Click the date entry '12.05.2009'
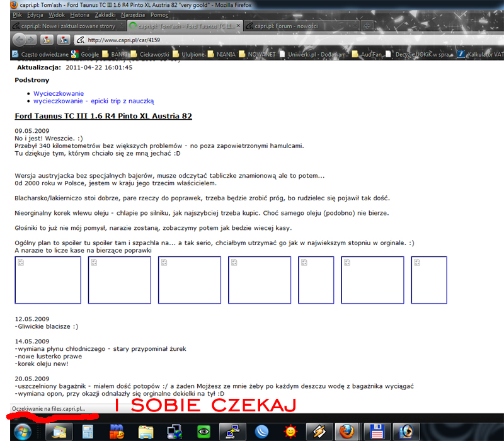 [x=32, y=319]
